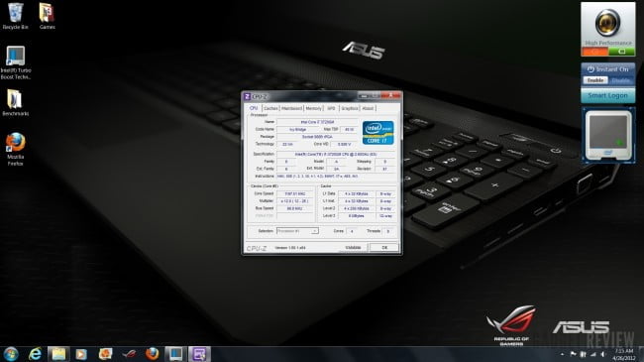Open the Games folder on desktop
The height and width of the screenshot is (362, 644).
[x=47, y=16]
